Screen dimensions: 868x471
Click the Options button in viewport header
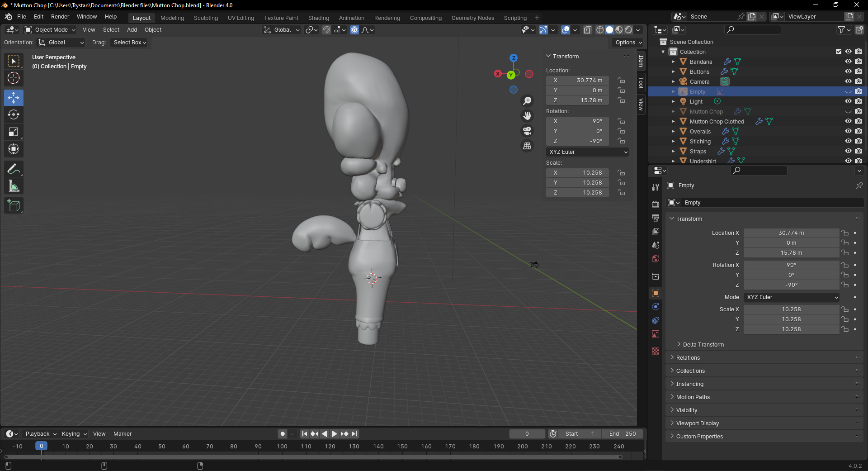[628, 43]
